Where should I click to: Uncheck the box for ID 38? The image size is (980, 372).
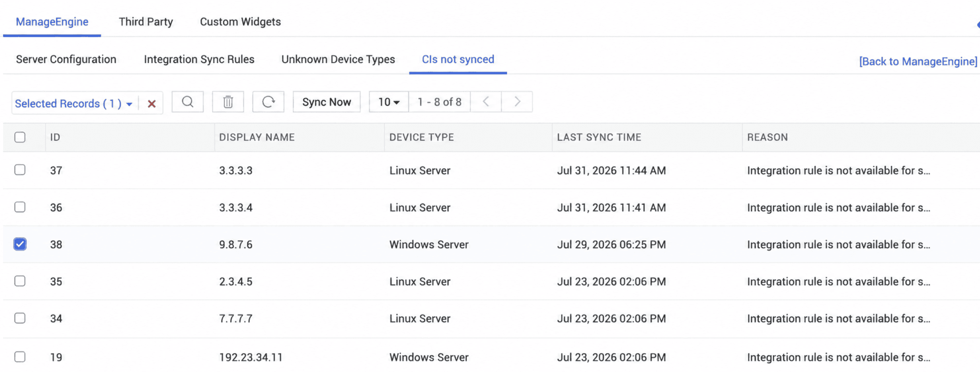coord(20,244)
